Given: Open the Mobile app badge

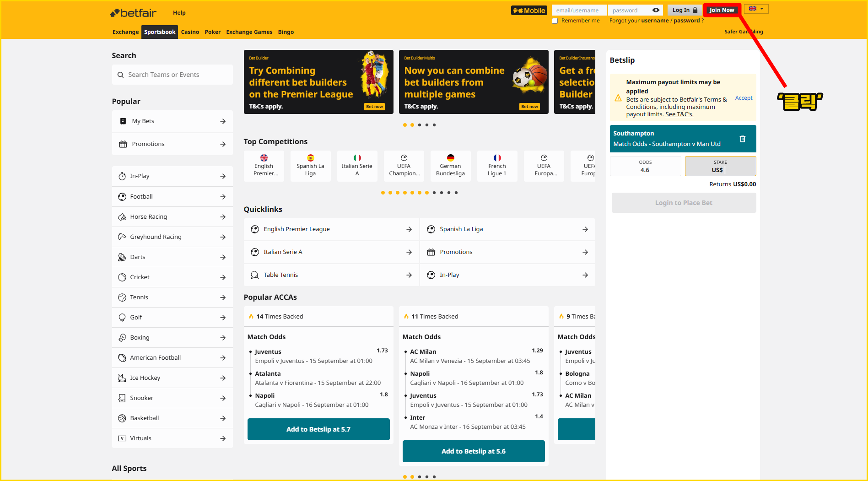Looking at the screenshot, I should (528, 11).
